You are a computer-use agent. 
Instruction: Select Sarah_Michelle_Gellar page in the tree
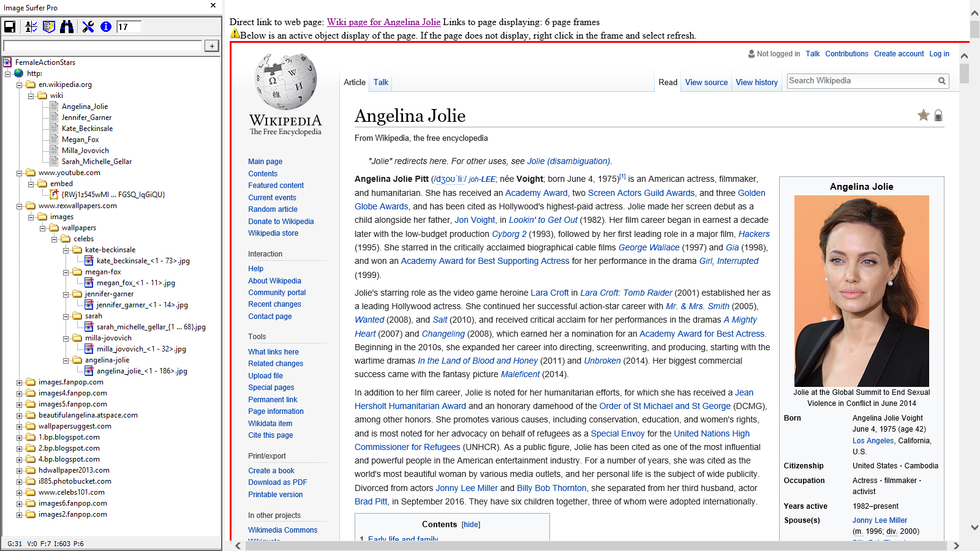97,162
